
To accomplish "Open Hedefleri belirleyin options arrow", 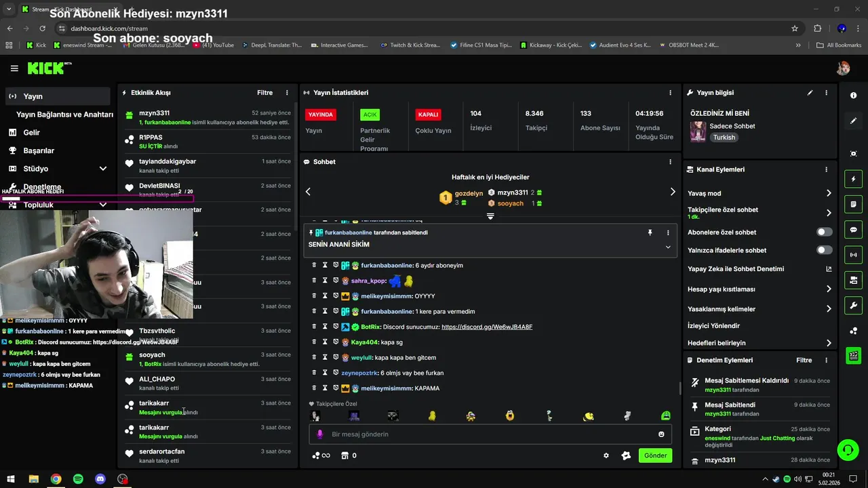I will 829,343.
